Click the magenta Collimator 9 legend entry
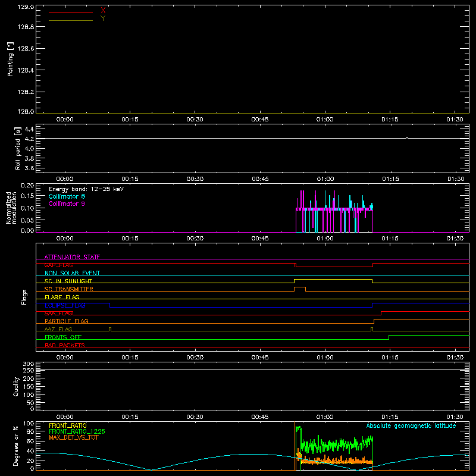The image size is (476, 476). pyautogui.click(x=67, y=203)
